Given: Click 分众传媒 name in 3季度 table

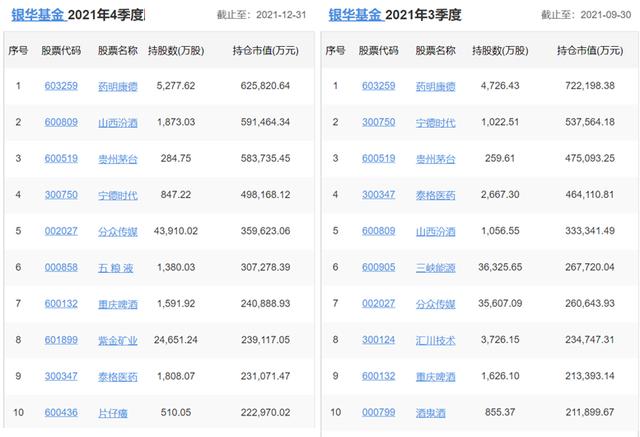Looking at the screenshot, I should 435,304.
